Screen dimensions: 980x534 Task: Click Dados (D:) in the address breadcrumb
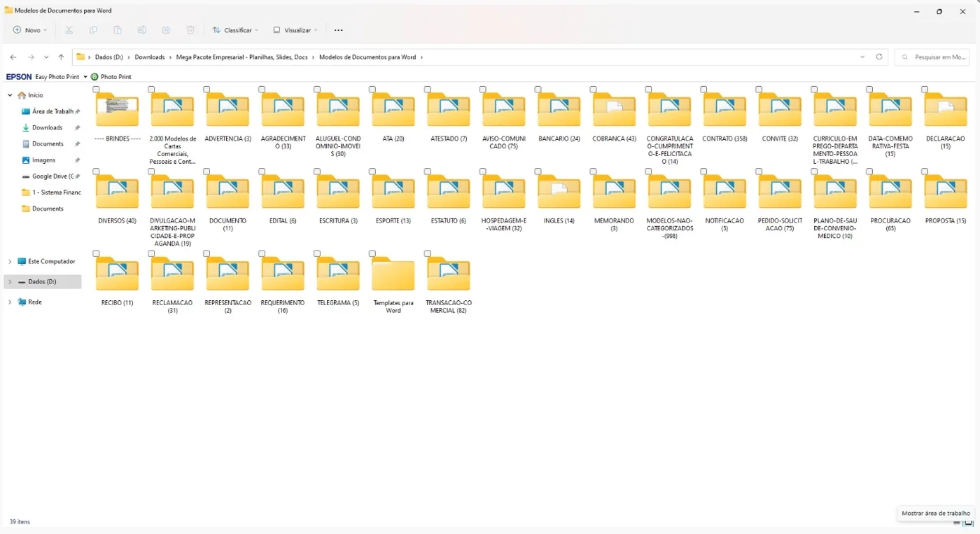click(x=109, y=57)
